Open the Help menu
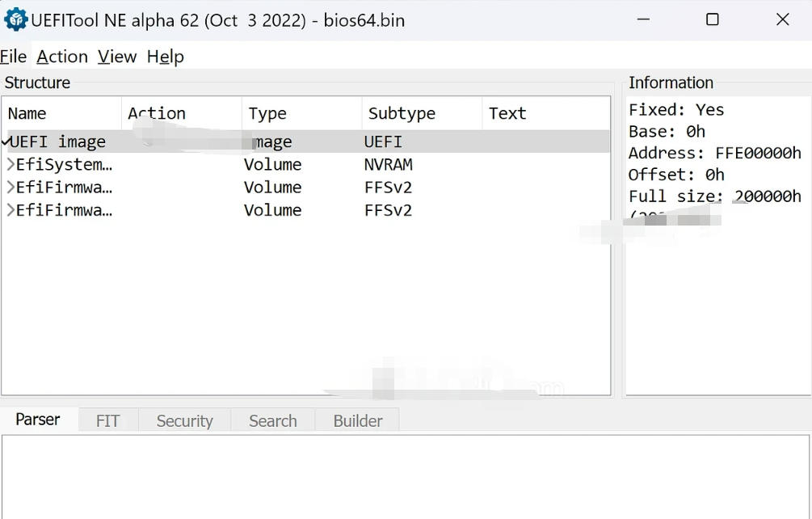 click(x=165, y=57)
